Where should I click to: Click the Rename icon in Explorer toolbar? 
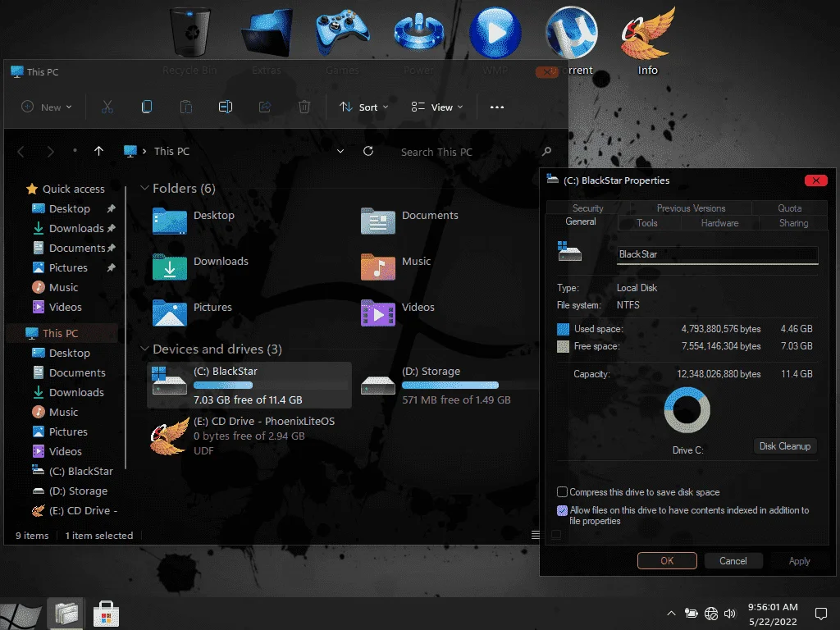click(226, 107)
